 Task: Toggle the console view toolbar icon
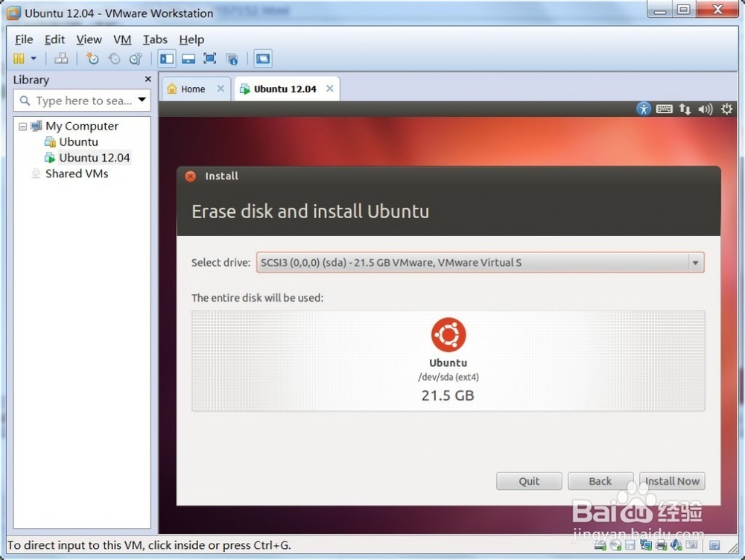coord(263,58)
